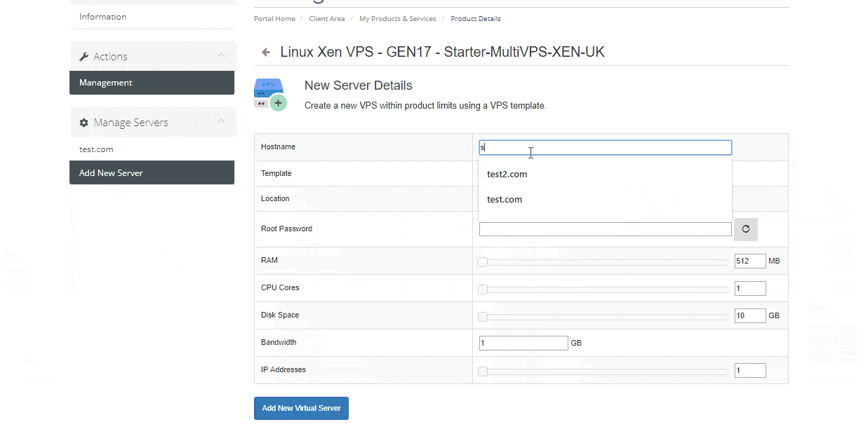Click the Add New Virtual Server button
This screenshot has width=868, height=436.
tap(301, 409)
